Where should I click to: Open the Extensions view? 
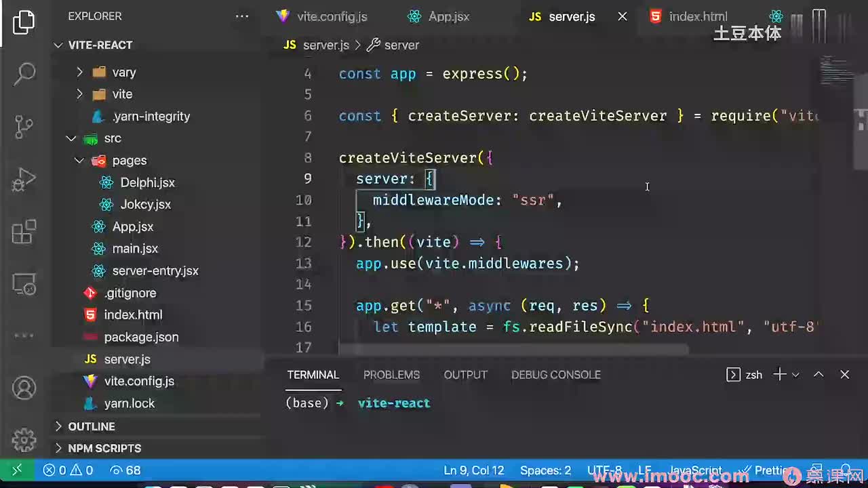point(24,232)
